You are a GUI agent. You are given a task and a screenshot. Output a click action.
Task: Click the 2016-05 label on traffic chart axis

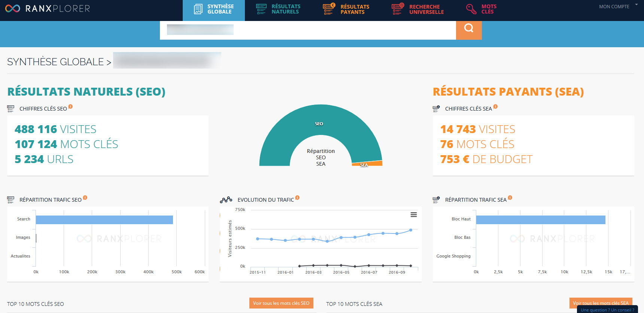[341, 273]
